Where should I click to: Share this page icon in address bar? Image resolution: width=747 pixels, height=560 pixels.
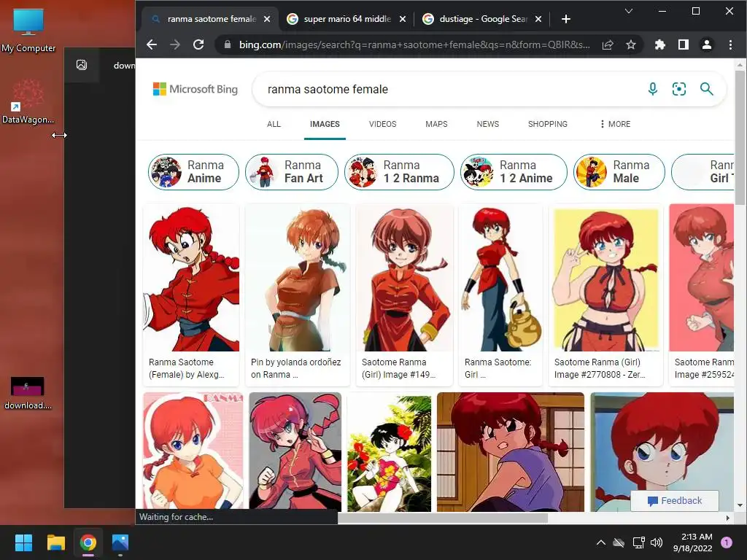[x=608, y=44]
